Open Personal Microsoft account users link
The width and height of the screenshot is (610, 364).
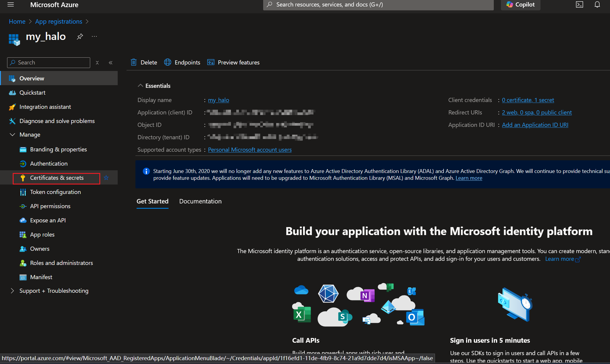coord(250,150)
